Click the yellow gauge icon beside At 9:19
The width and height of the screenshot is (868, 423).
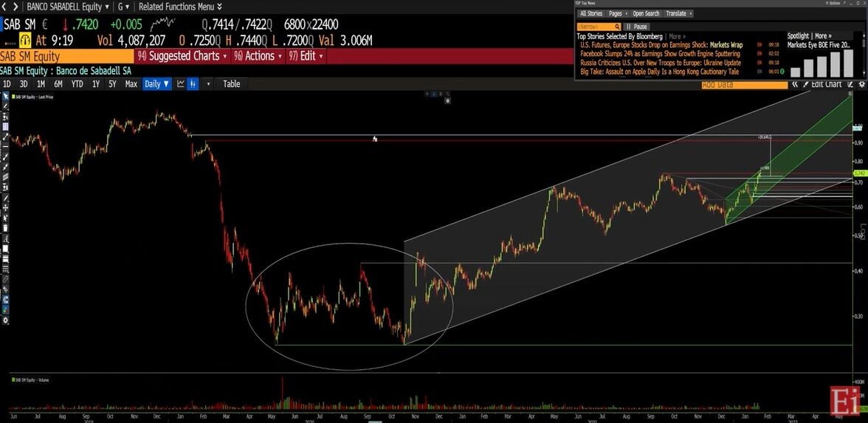click(25, 40)
